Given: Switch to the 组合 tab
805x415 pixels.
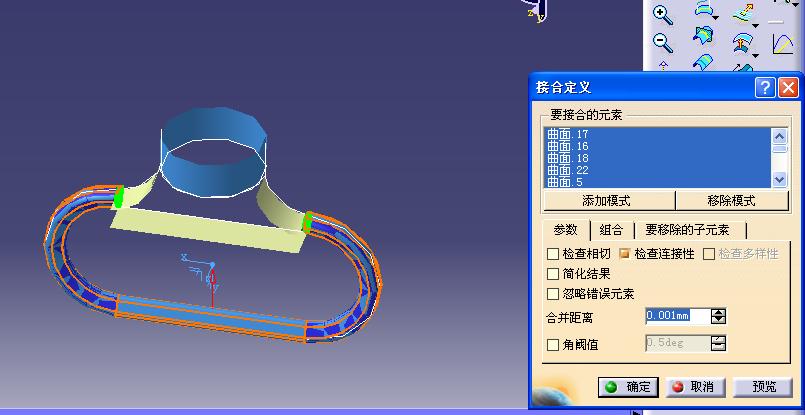Looking at the screenshot, I should tap(611, 230).
